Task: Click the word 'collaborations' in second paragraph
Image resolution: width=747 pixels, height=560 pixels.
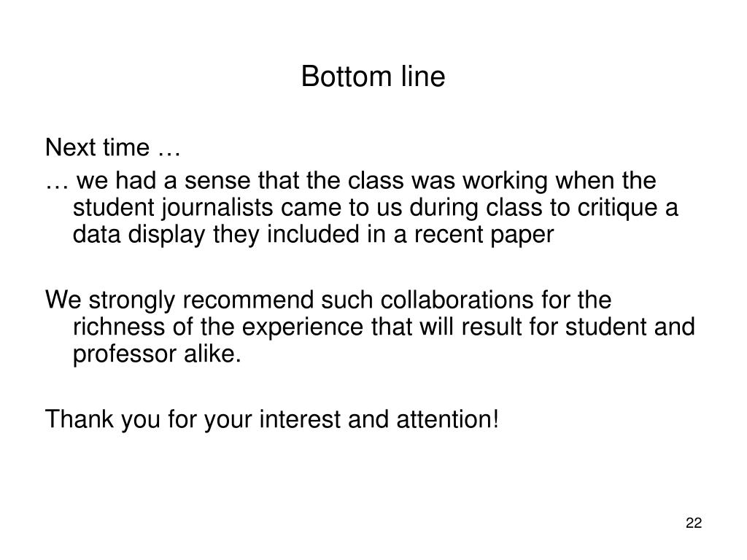Action: (457, 300)
